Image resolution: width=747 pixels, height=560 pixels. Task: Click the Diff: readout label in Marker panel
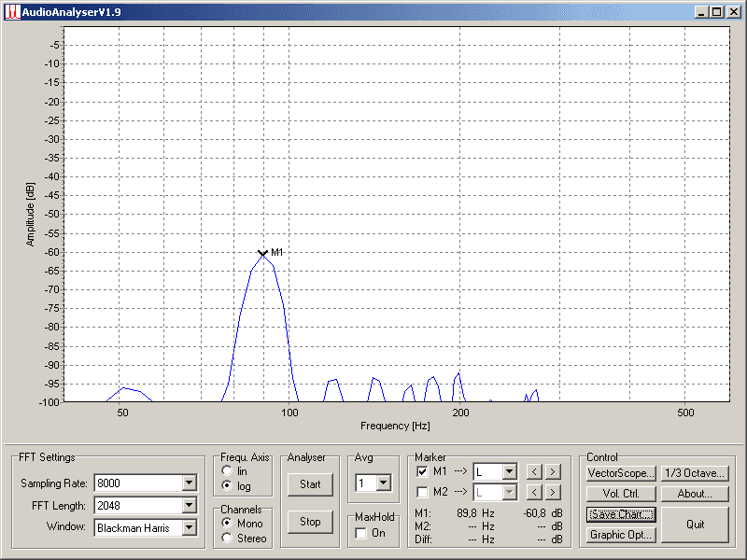click(x=423, y=539)
